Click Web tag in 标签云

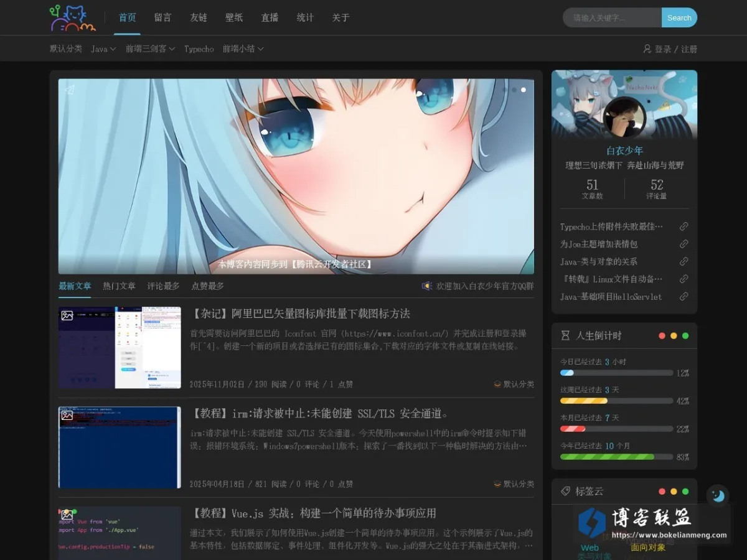(x=590, y=548)
